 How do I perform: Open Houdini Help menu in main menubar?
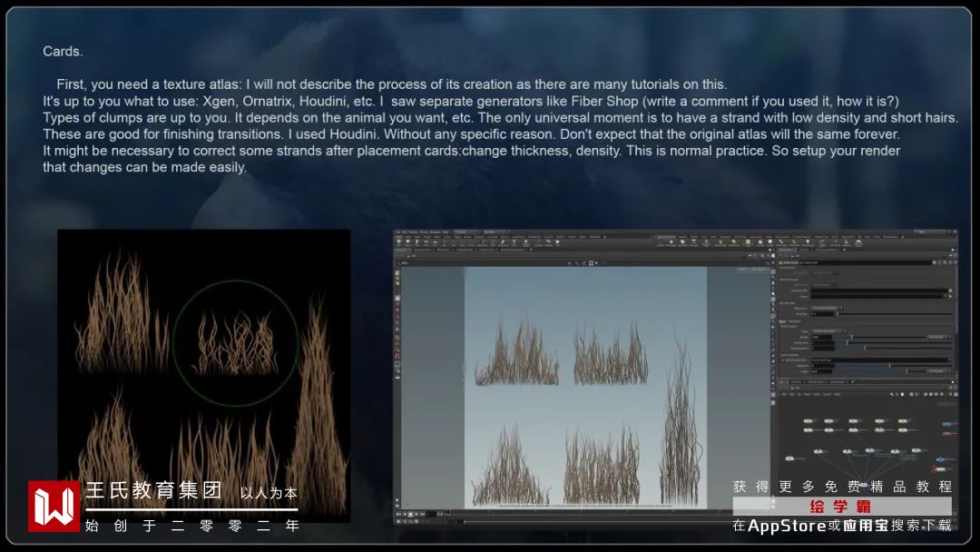tap(446, 232)
